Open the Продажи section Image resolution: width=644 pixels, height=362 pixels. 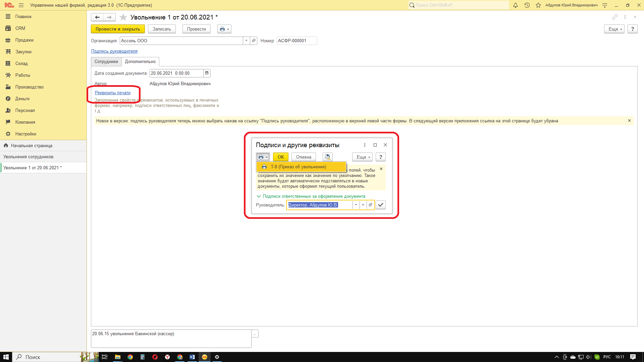[43, 40]
